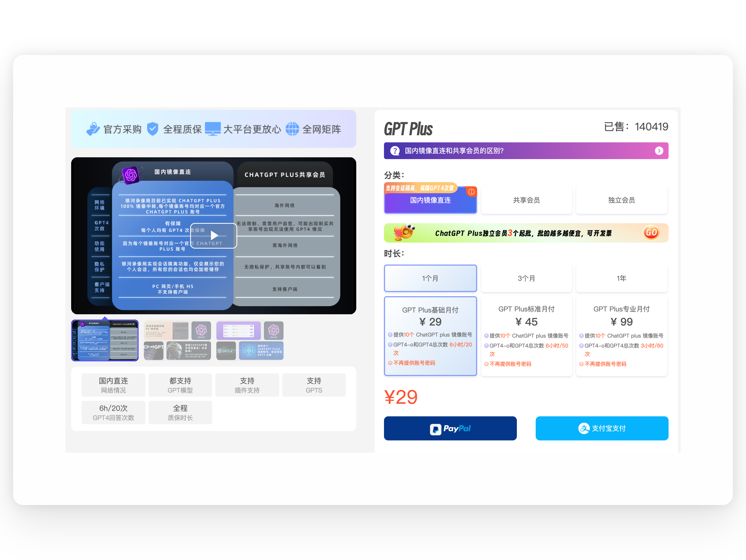746x560 pixels.
Task: Select GPT Plus标准月付 ¥45 plan
Action: [x=526, y=336]
